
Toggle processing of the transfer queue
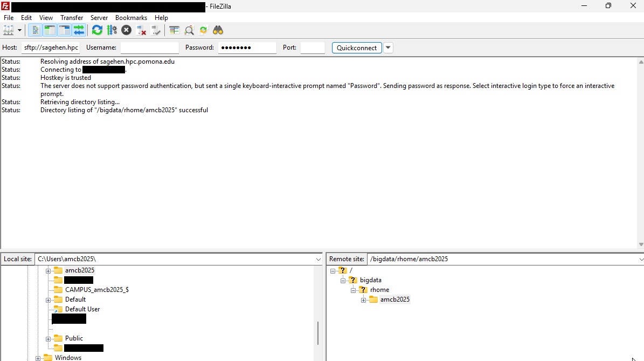(x=112, y=30)
